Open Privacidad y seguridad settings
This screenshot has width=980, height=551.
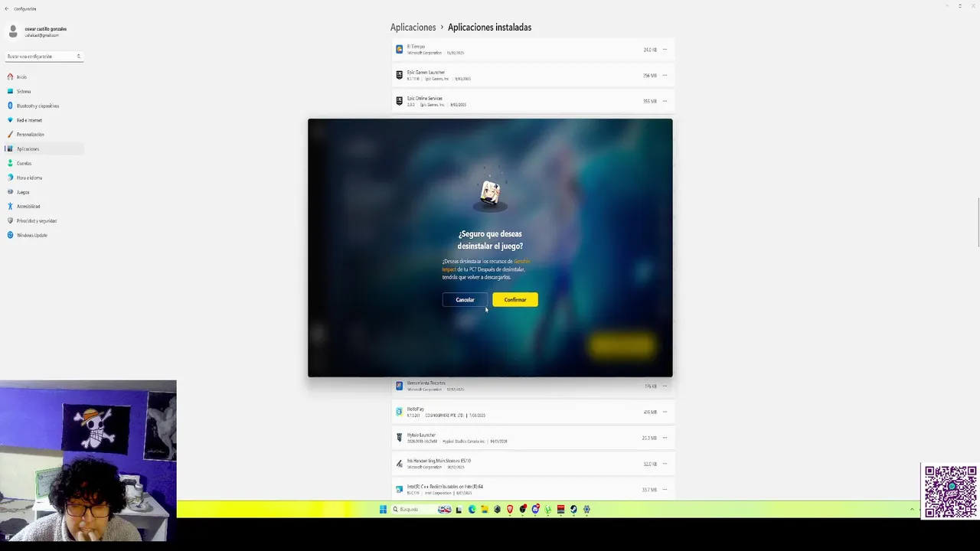[x=44, y=220]
